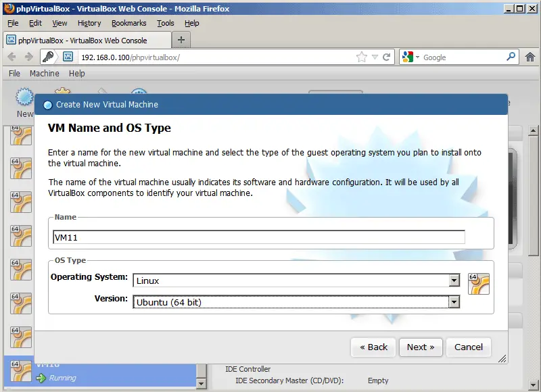Screen dimensions: 541x392
Task: Go forward with the browser forward arrow
Action: coord(29,57)
